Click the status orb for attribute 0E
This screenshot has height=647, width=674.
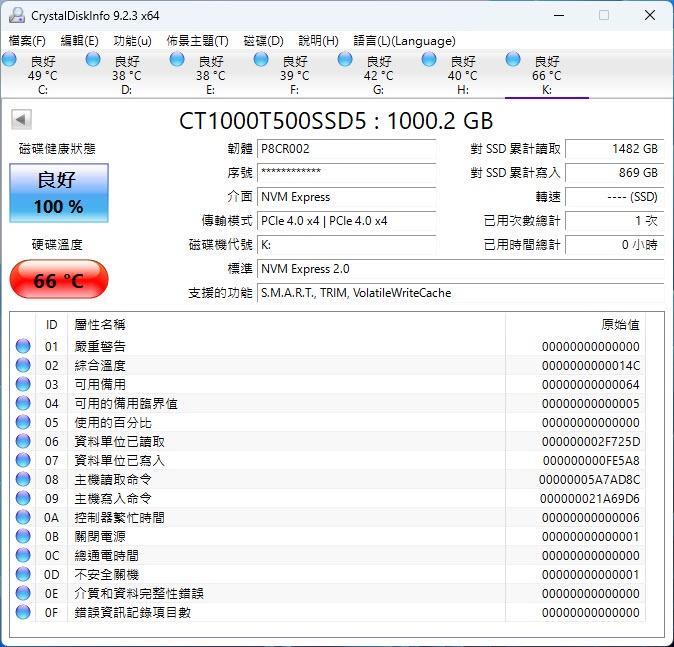coord(23,593)
